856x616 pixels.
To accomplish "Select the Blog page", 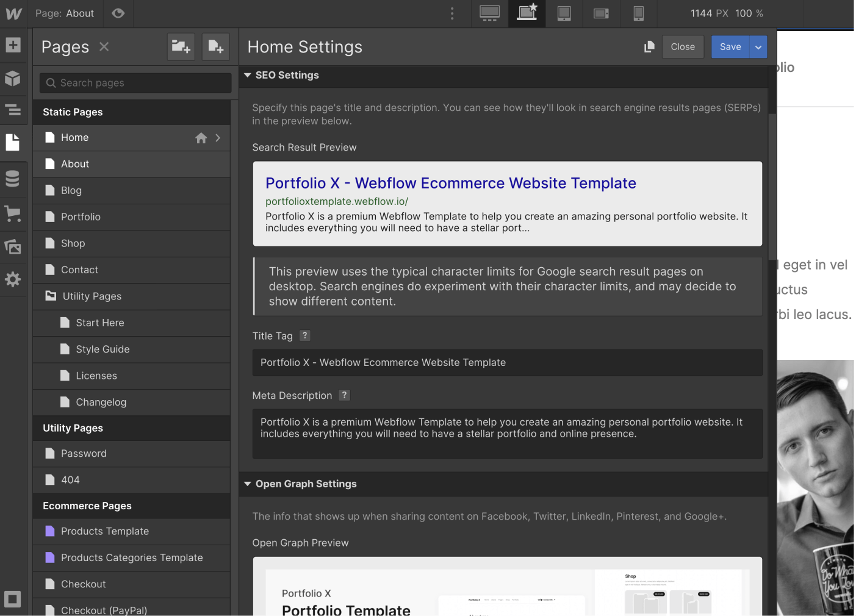I will [131, 190].
